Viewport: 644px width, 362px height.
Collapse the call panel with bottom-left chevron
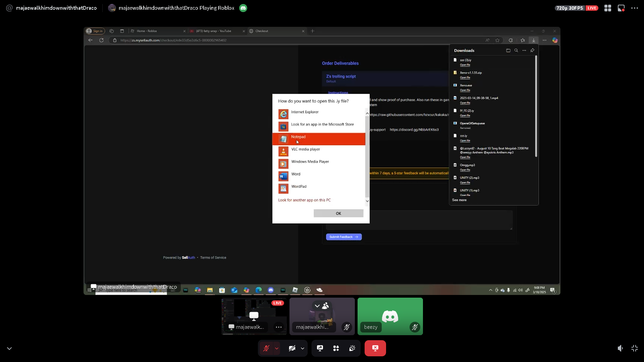tap(9, 348)
